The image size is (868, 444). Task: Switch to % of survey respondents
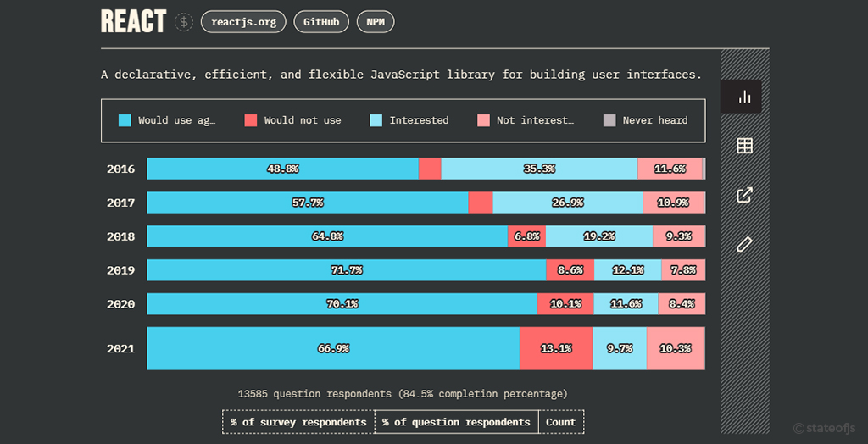click(x=298, y=422)
